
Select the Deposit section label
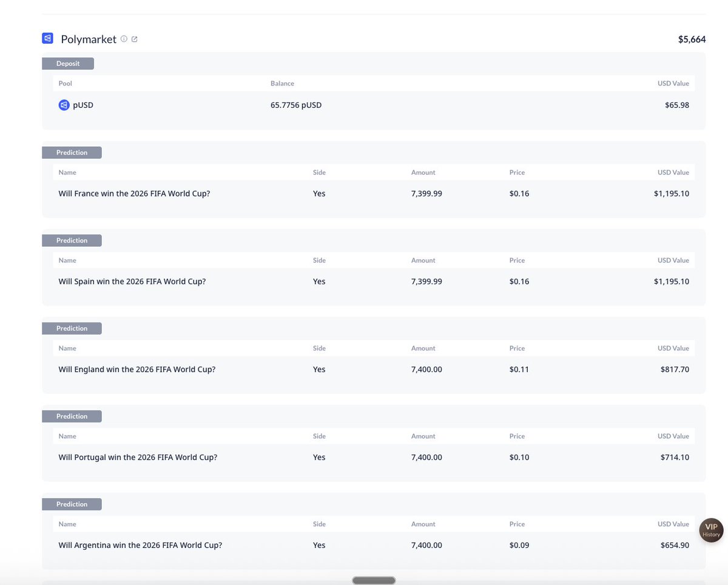click(68, 64)
